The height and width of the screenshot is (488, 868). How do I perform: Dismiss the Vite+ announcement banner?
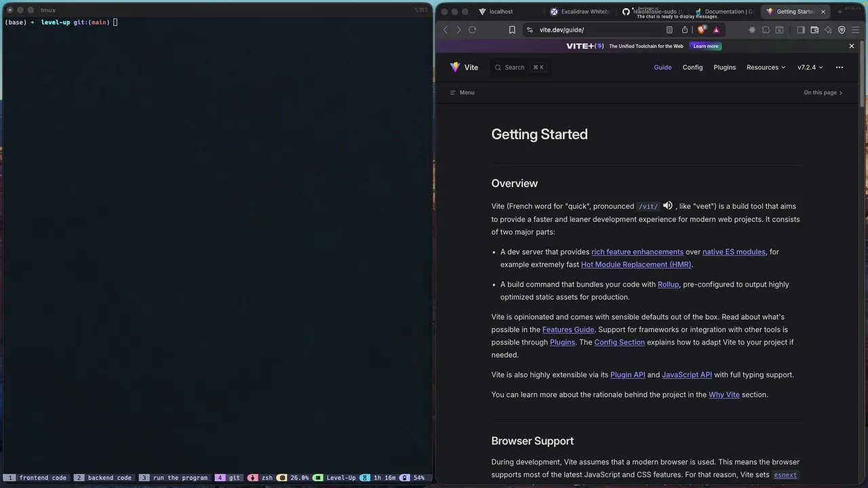point(852,46)
